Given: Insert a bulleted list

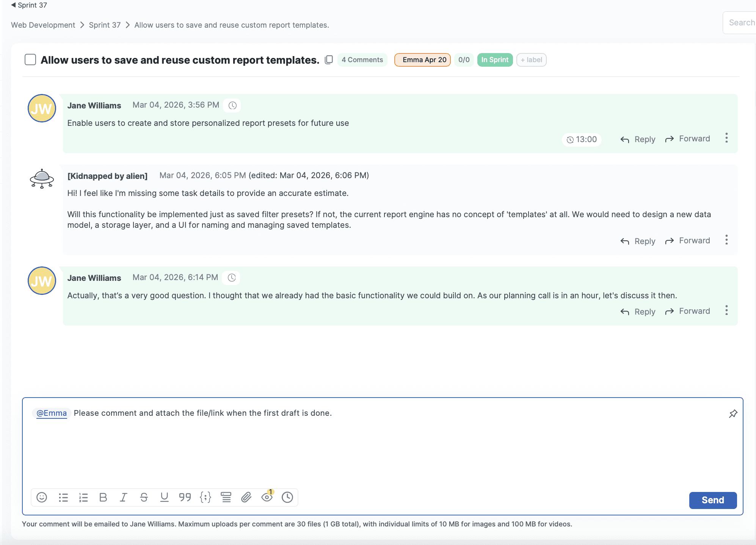Looking at the screenshot, I should click(63, 497).
